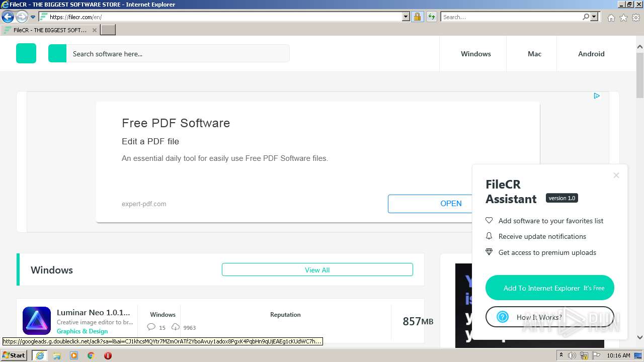Click the favorites heart icon in popup

(489, 220)
